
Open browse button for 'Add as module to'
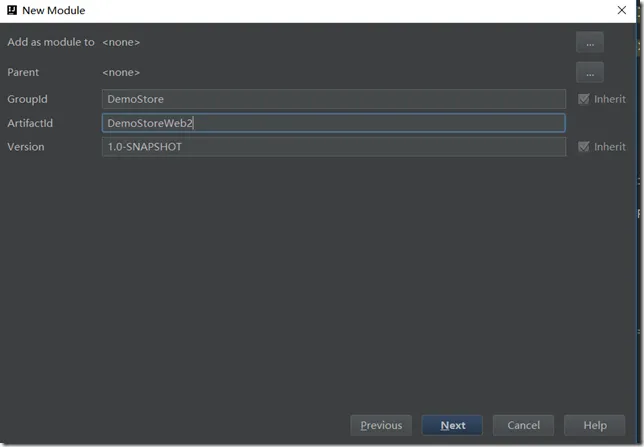[590, 42]
